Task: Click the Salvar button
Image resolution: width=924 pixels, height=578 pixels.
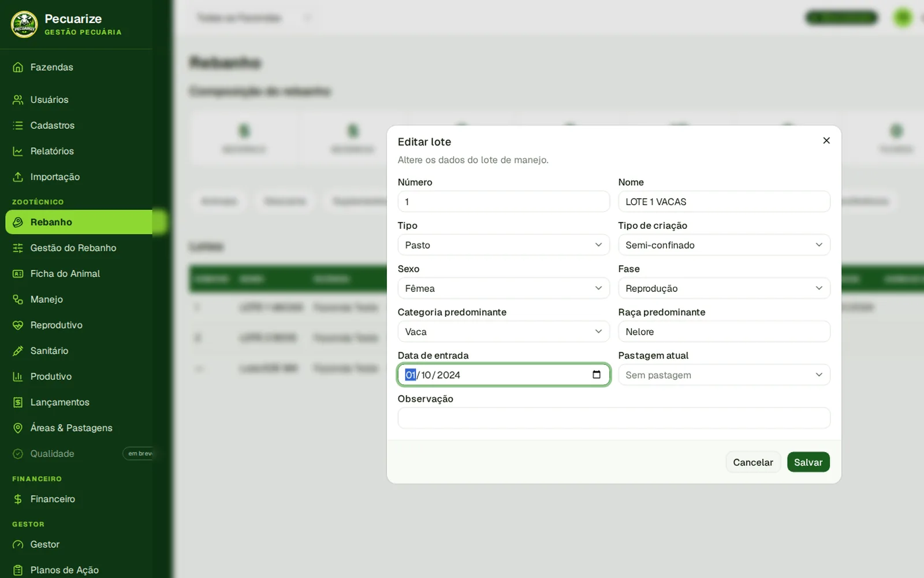Action: [808, 462]
